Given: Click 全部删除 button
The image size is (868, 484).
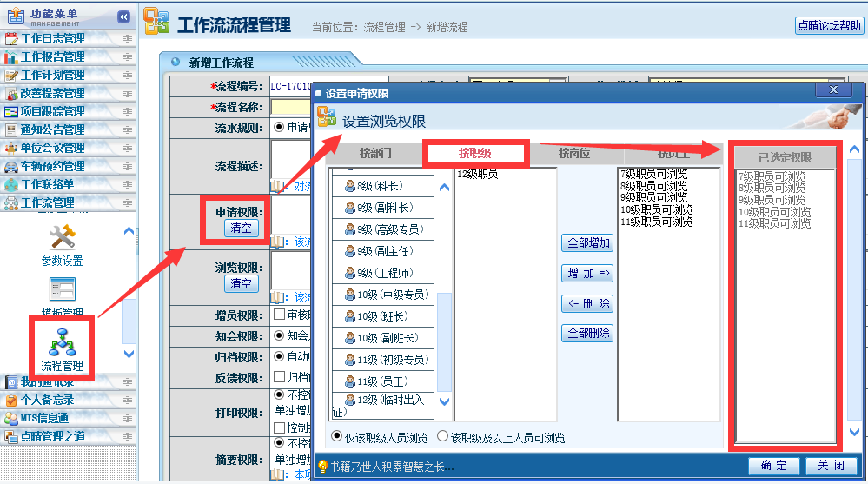Looking at the screenshot, I should tap(588, 334).
